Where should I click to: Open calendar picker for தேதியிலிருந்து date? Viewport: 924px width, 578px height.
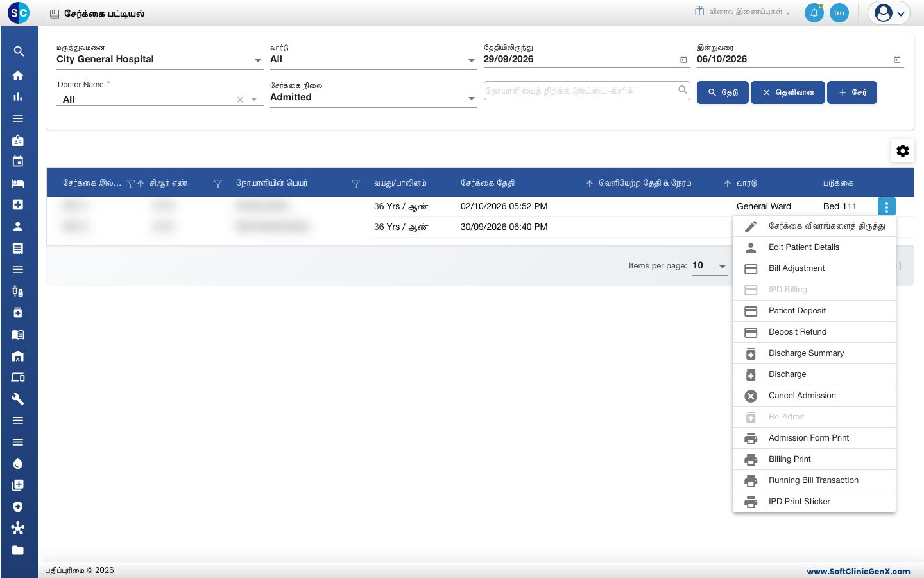tap(683, 60)
